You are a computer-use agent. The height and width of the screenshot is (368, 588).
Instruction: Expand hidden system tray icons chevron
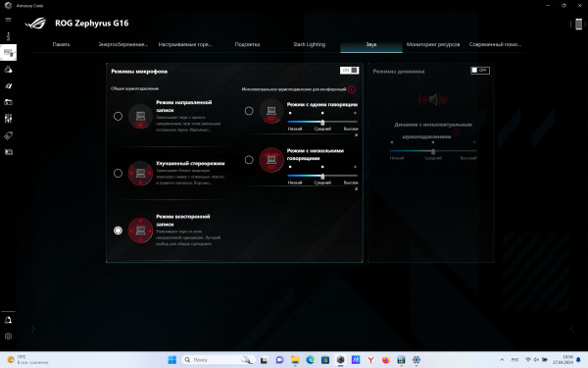(502, 360)
